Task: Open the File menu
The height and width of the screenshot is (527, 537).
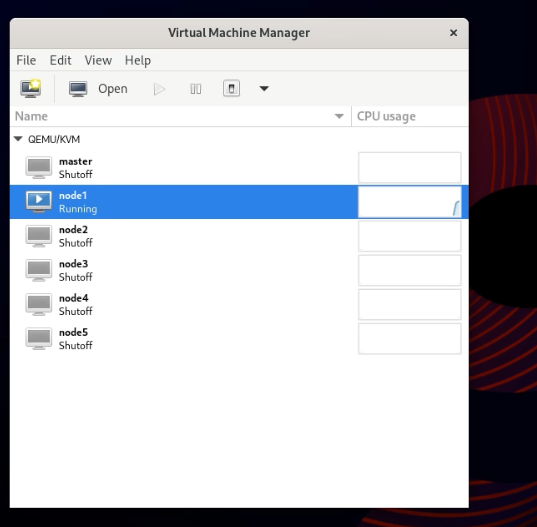Action: pyautogui.click(x=26, y=60)
